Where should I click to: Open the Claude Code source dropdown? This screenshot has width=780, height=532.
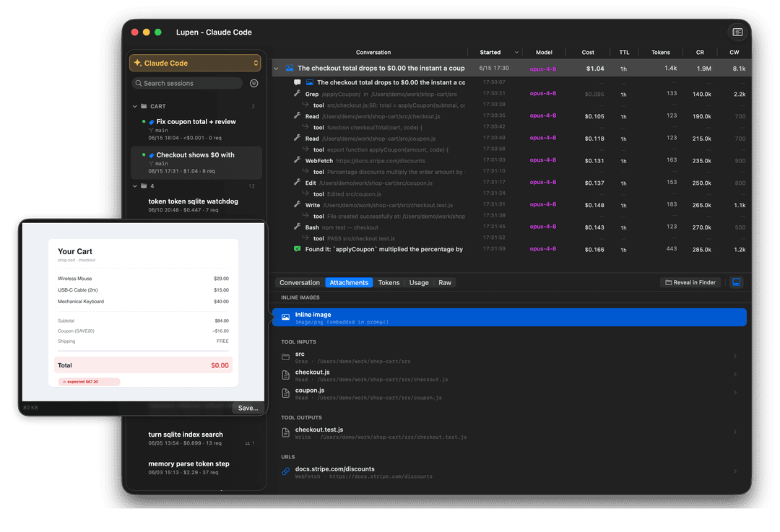click(x=195, y=63)
